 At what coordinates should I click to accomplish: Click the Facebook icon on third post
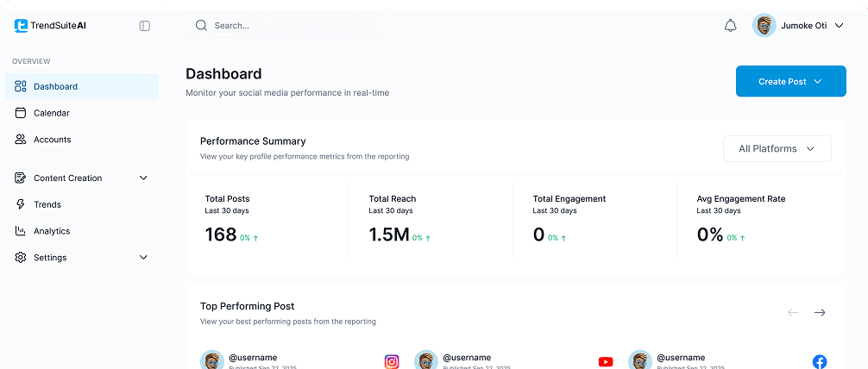(819, 361)
